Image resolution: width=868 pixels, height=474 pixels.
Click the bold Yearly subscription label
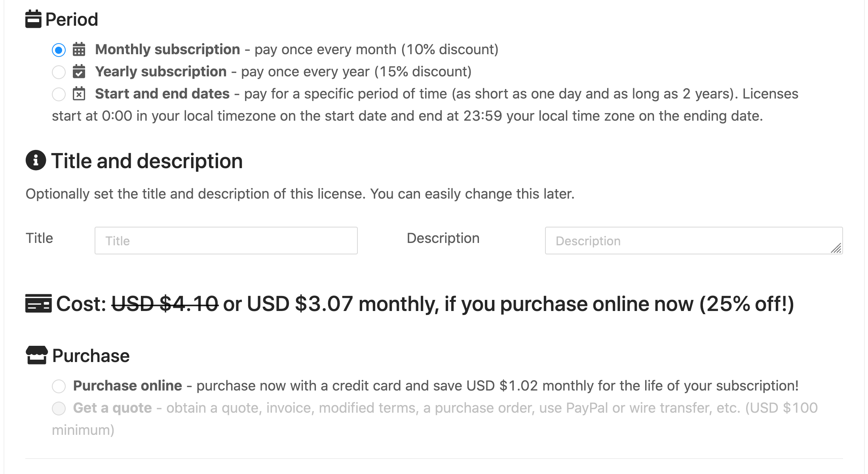click(161, 72)
